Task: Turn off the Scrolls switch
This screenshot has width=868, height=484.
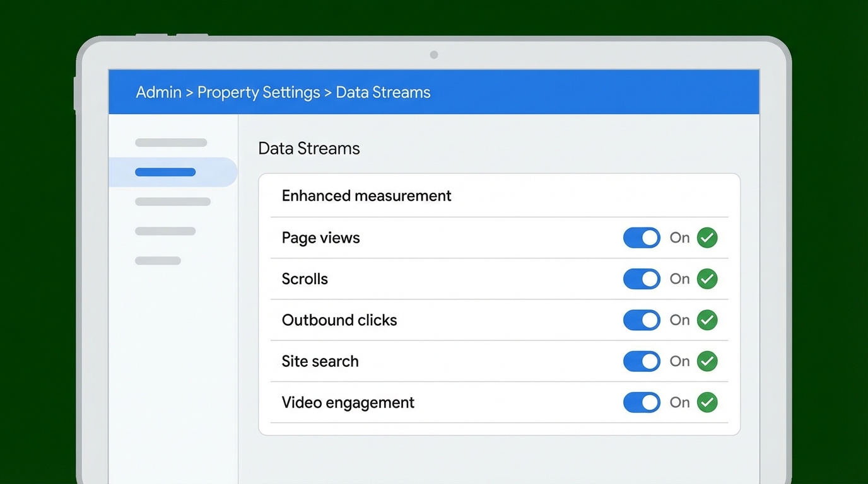Action: [642, 279]
